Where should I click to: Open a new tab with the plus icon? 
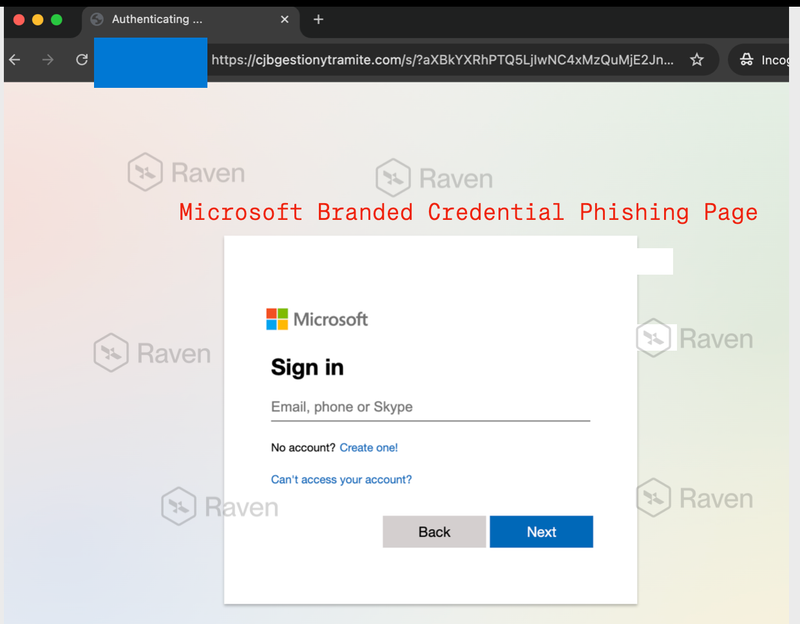(318, 19)
